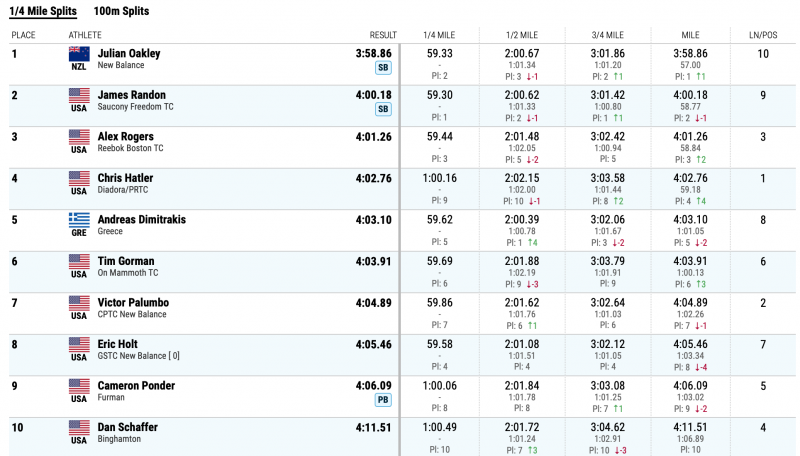Click James Randon's SB badge

point(383,109)
